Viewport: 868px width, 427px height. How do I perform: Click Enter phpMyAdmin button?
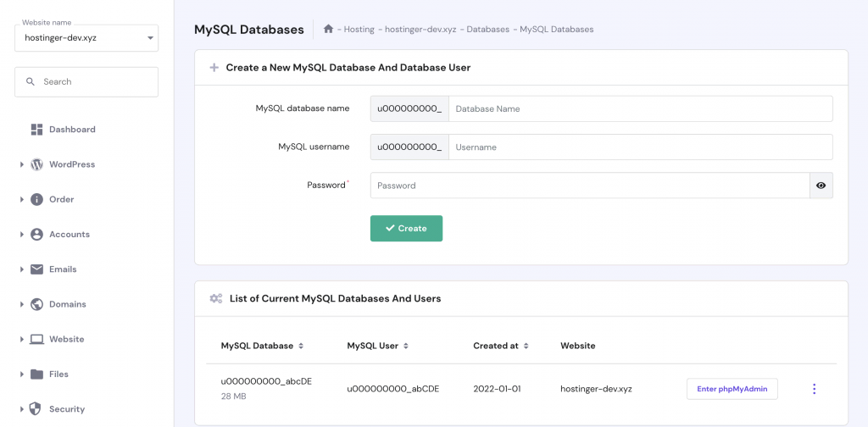[x=732, y=389]
